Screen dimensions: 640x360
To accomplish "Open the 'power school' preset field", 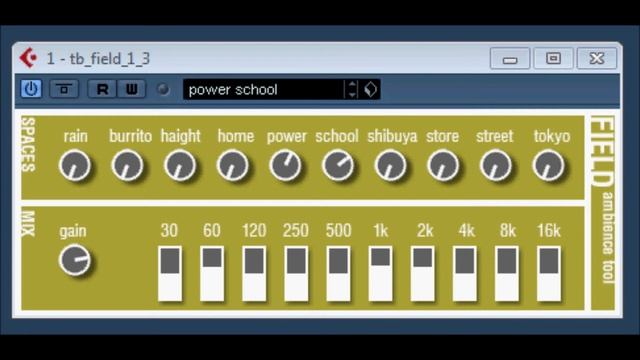I will click(x=263, y=89).
